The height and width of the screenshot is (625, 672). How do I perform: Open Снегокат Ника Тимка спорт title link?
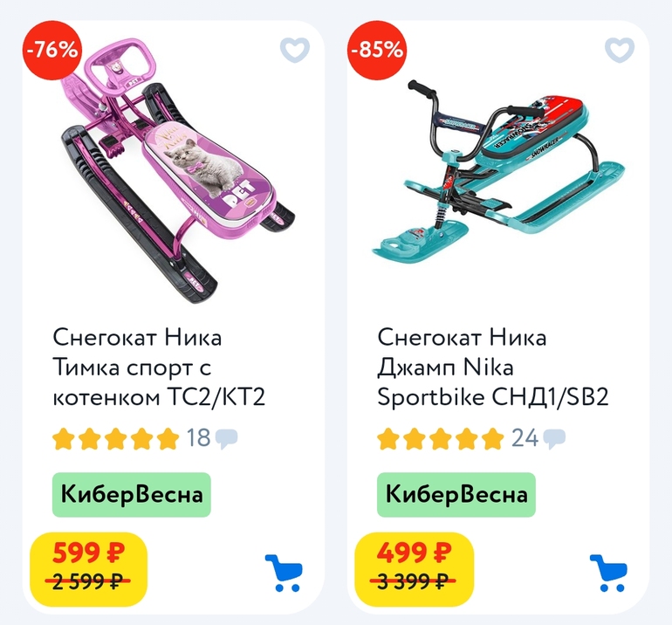coord(159,367)
